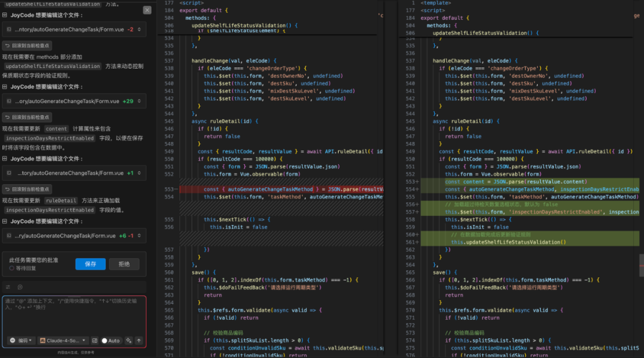Open the ...ry/autoGenerateChangeTask/Form.vue +6 -1 file entry
644x358 pixels.
pyautogui.click(x=75, y=236)
